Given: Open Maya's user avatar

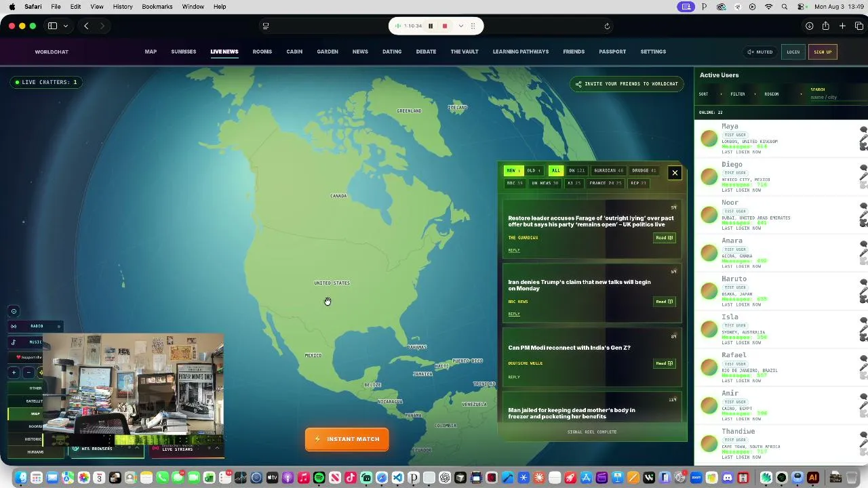Looking at the screenshot, I should coord(709,138).
